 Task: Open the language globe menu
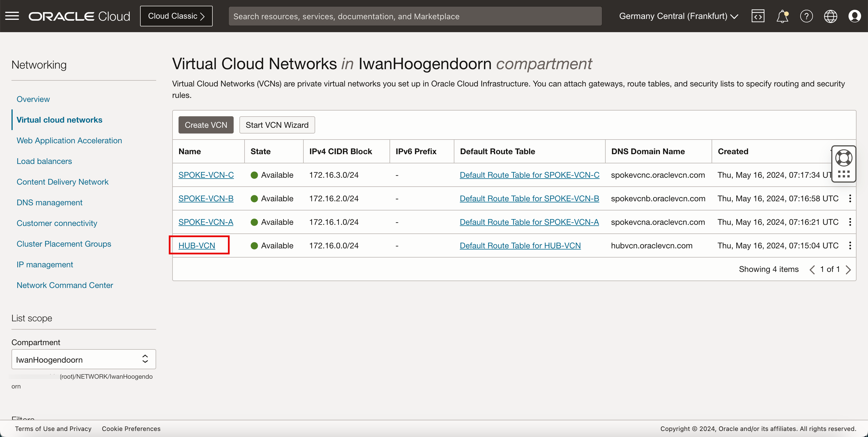[x=830, y=16]
